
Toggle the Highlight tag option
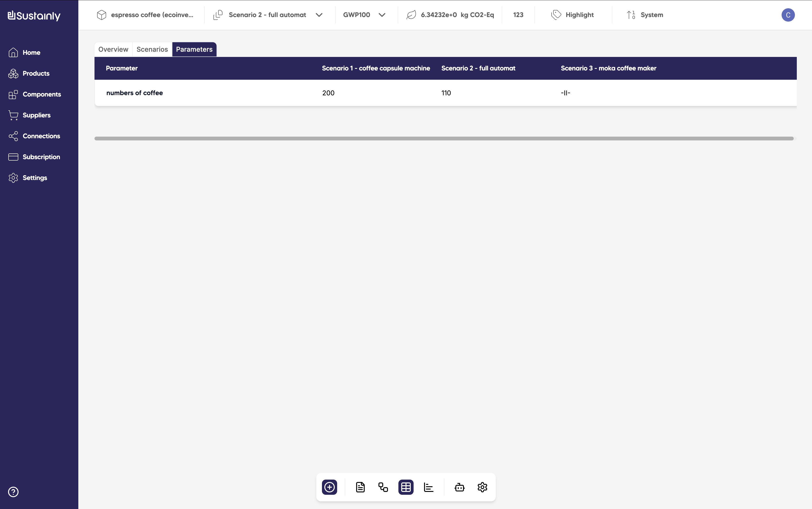pos(572,15)
